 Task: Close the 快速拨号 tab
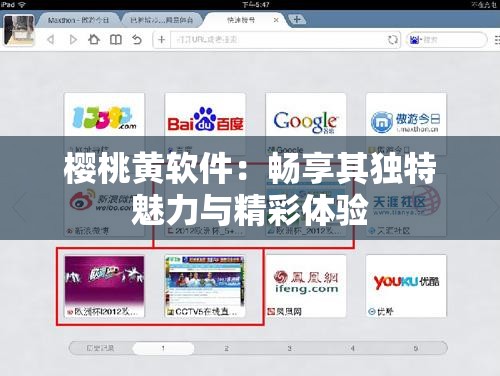click(276, 20)
